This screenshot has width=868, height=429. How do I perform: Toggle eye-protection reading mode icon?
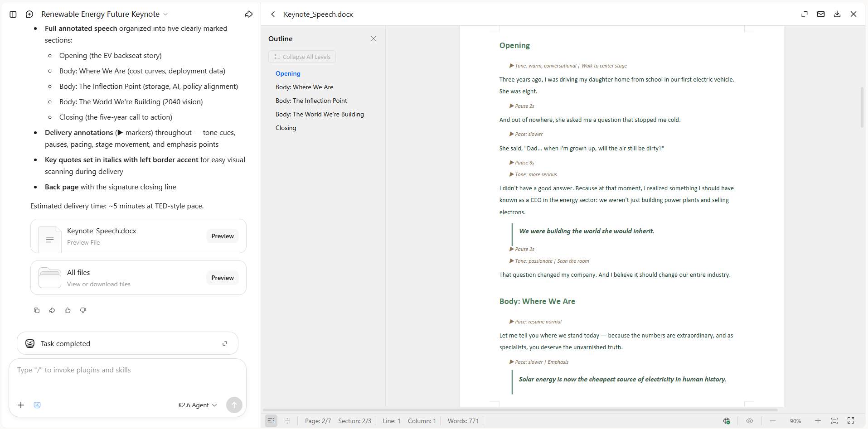tap(750, 421)
